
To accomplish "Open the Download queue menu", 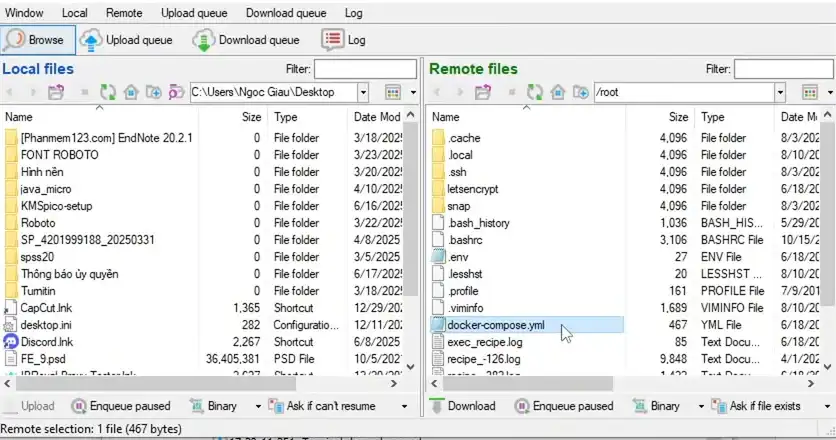I will pos(286,13).
